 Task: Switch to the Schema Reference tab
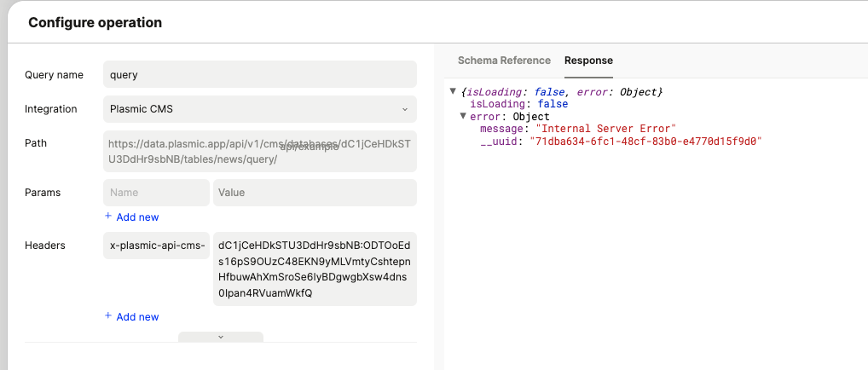504,61
